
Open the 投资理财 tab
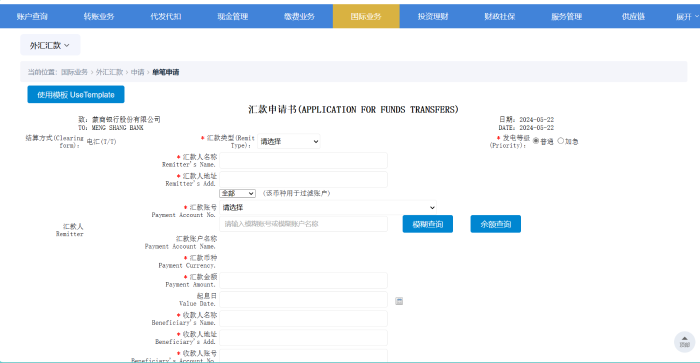433,17
